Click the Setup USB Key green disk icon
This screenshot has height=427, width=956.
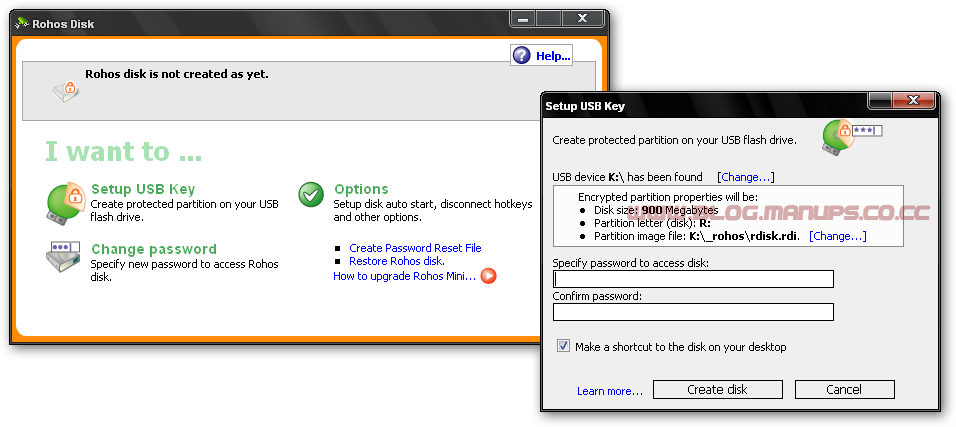tap(65, 202)
